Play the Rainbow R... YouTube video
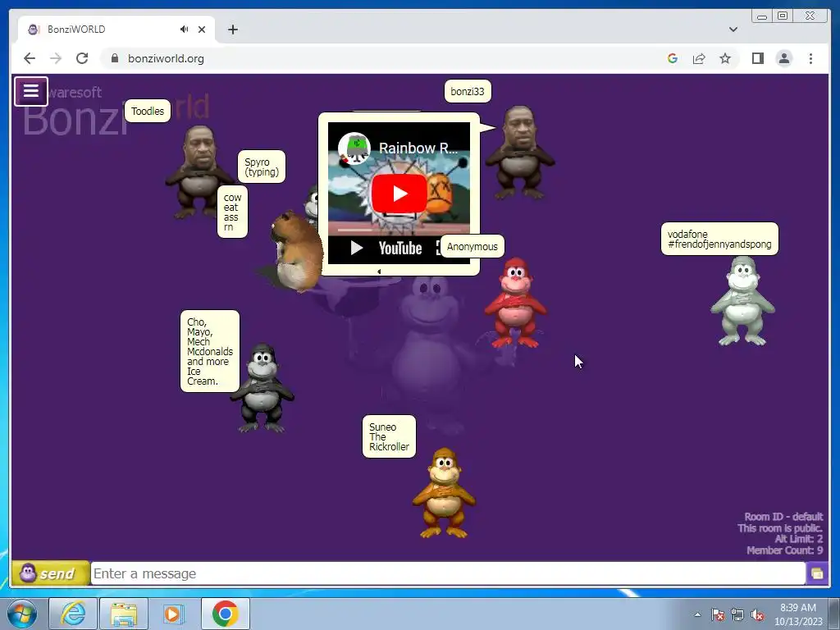This screenshot has height=630, width=840. (x=399, y=194)
